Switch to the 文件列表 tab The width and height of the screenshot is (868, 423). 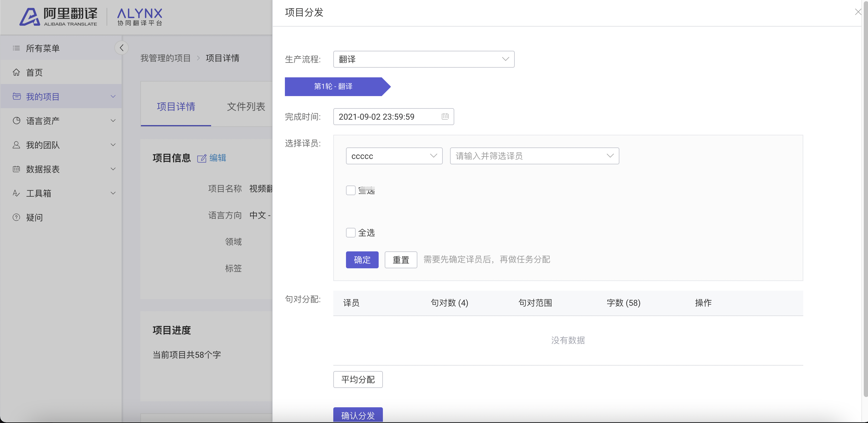pos(246,107)
